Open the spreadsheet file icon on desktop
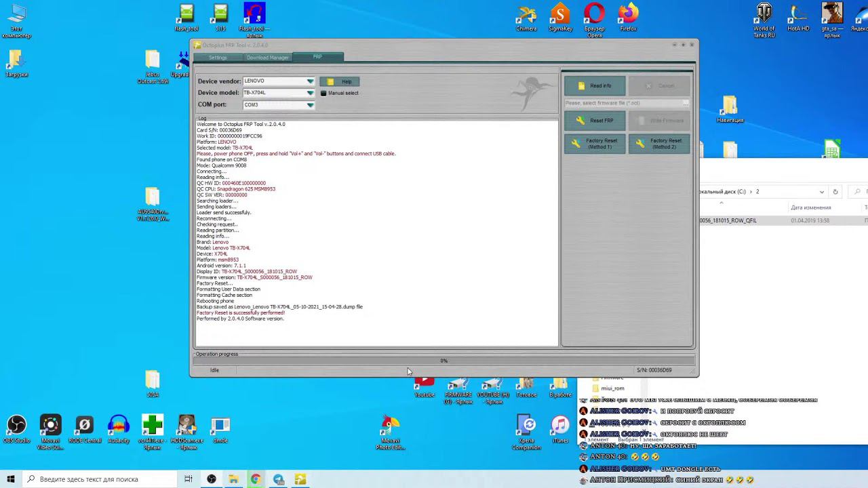This screenshot has height=488, width=868. (832, 149)
